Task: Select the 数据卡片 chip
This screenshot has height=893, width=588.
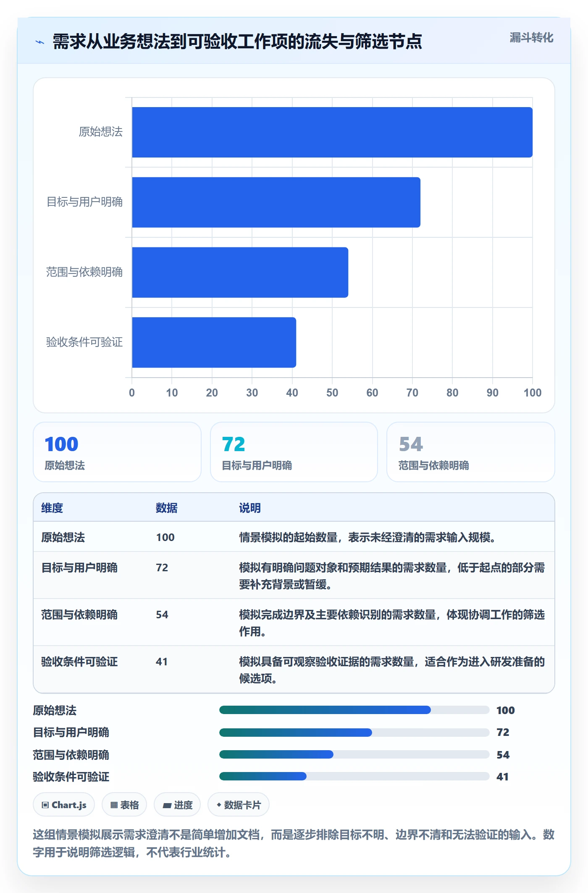Action: pyautogui.click(x=239, y=805)
